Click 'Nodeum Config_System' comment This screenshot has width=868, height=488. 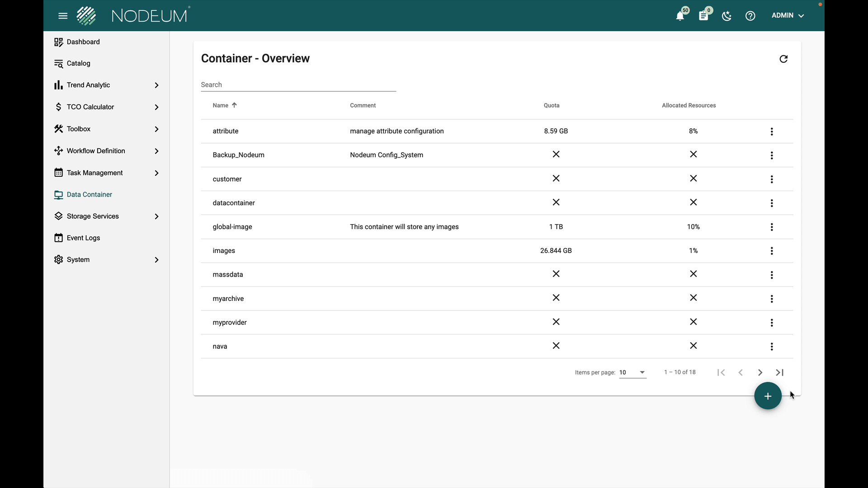(x=387, y=155)
